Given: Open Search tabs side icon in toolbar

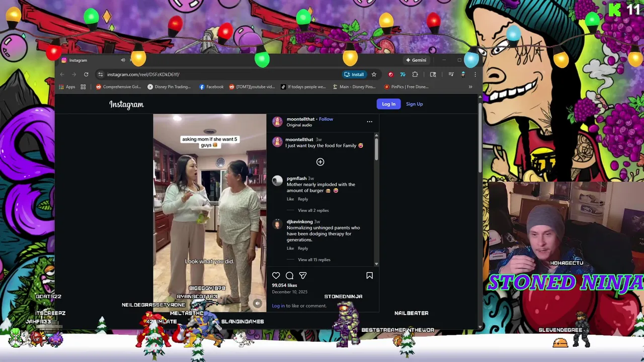Looking at the screenshot, I should (x=433, y=74).
